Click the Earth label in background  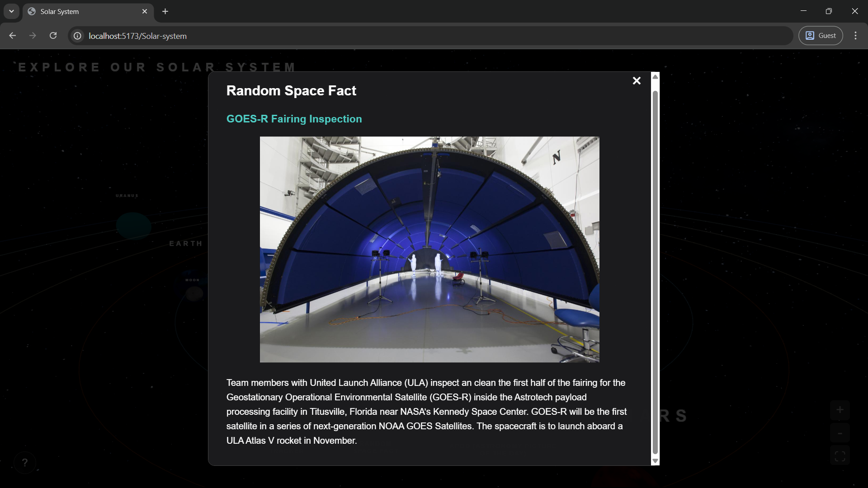[186, 244]
